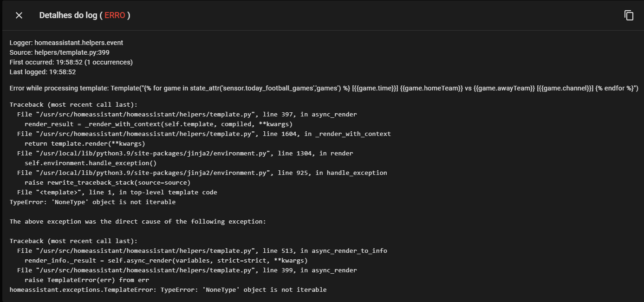Click traceback line 'line 399, in async_render'
This screenshot has height=302, width=644.
click(x=187, y=270)
